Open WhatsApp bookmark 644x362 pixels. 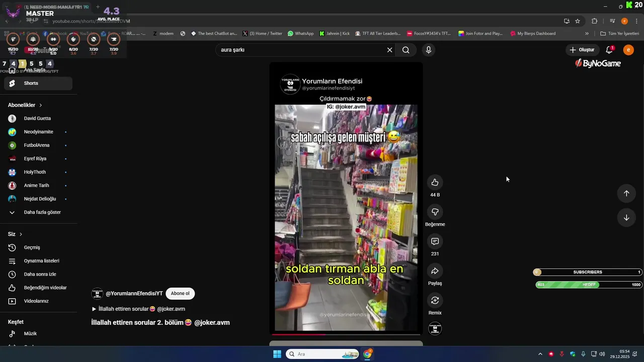point(300,34)
